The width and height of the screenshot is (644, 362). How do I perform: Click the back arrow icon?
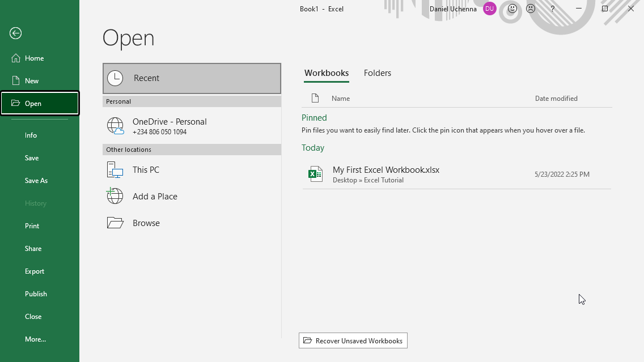pos(15,33)
